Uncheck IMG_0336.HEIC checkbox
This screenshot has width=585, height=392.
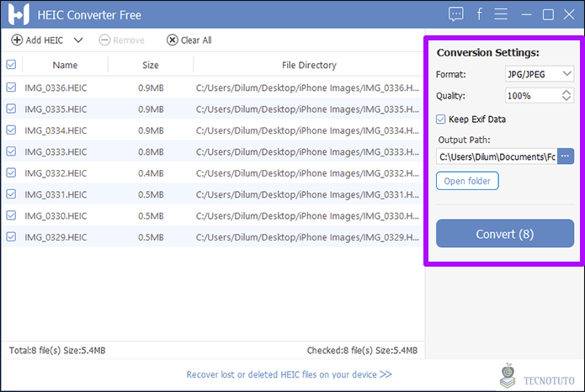point(11,87)
